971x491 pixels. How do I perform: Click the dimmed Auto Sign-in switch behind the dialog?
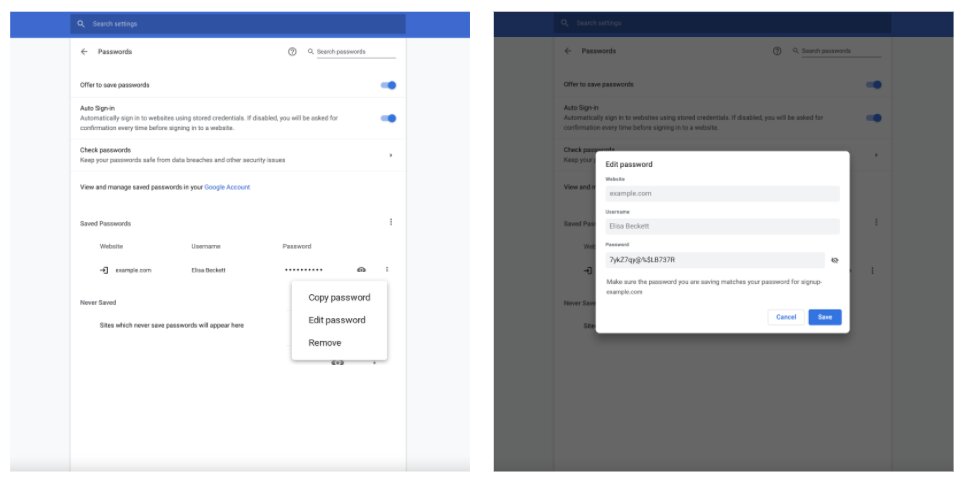[x=874, y=118]
